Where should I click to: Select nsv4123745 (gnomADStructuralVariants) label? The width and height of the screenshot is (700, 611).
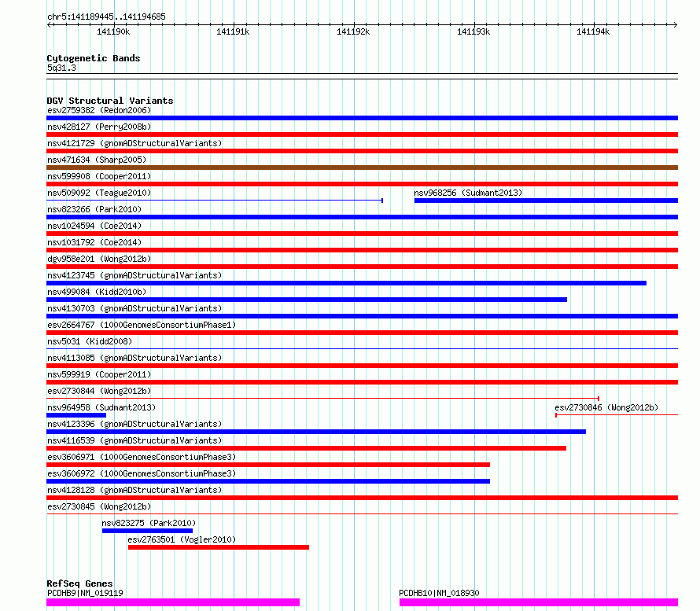click(134, 275)
